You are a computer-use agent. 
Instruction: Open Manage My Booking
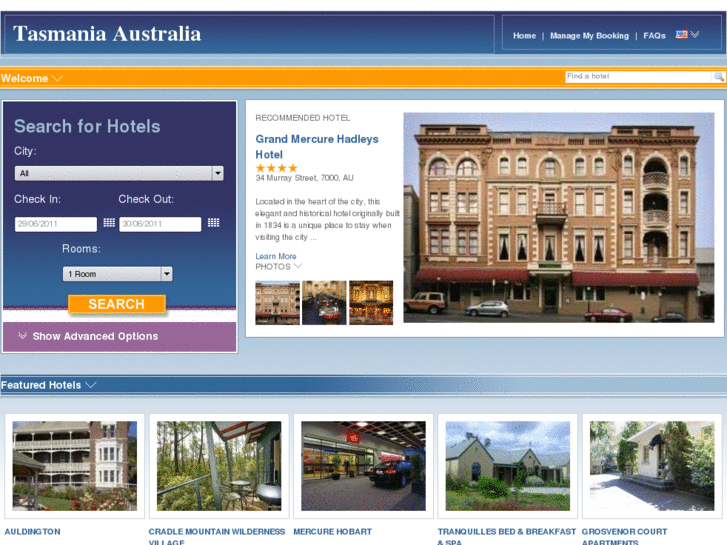click(589, 36)
